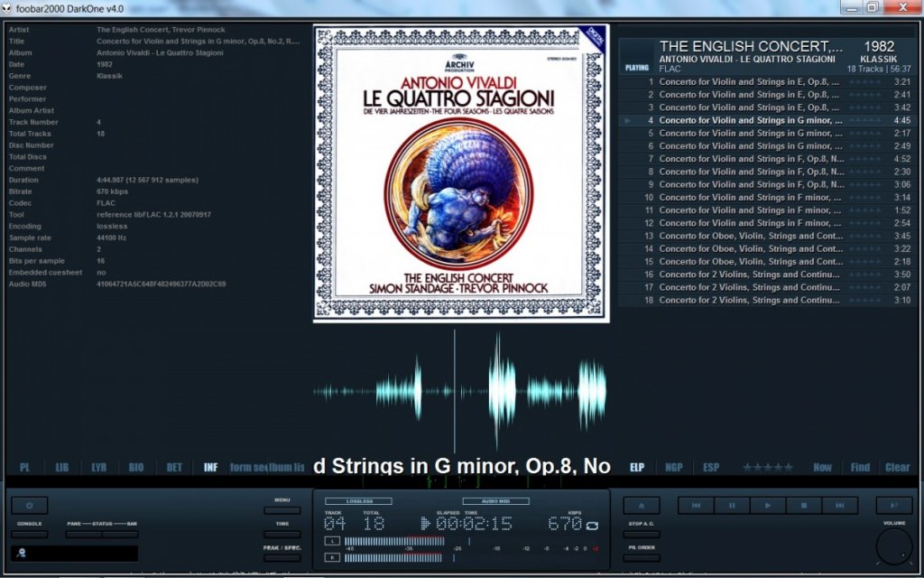Click the repeat icon beside KBPS
The height and width of the screenshot is (578, 924).
click(x=592, y=525)
